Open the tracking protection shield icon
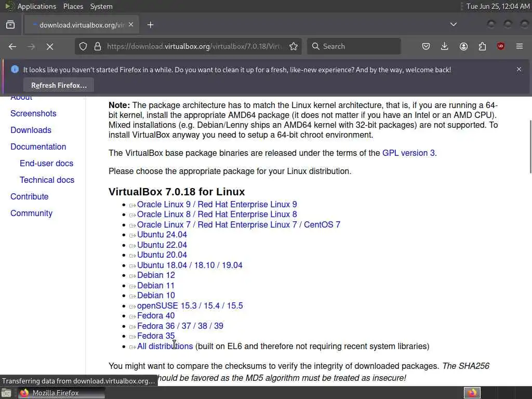The width and height of the screenshot is (532, 399). [83, 46]
